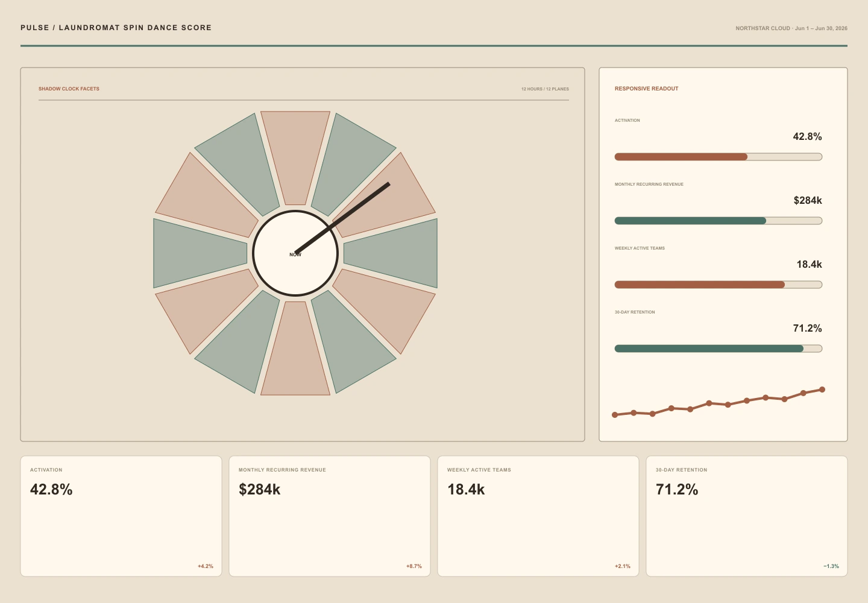Click the 30-Day Retention progress bar
This screenshot has height=603, width=868.
coord(718,349)
